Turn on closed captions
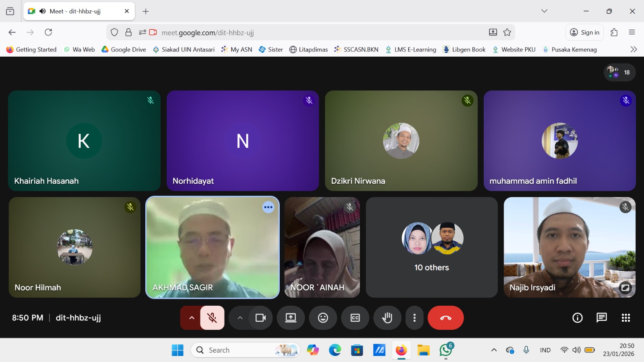This screenshot has height=362, width=644. 355,318
